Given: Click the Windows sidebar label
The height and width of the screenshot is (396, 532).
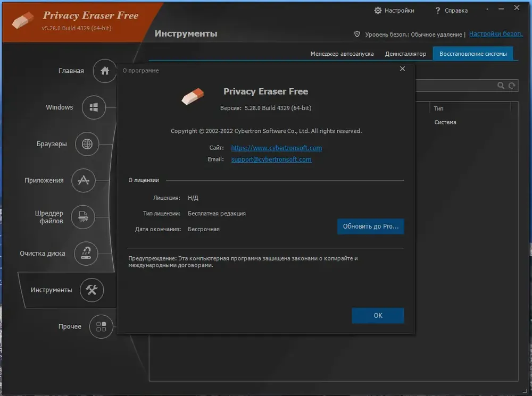Looking at the screenshot, I should 60,107.
